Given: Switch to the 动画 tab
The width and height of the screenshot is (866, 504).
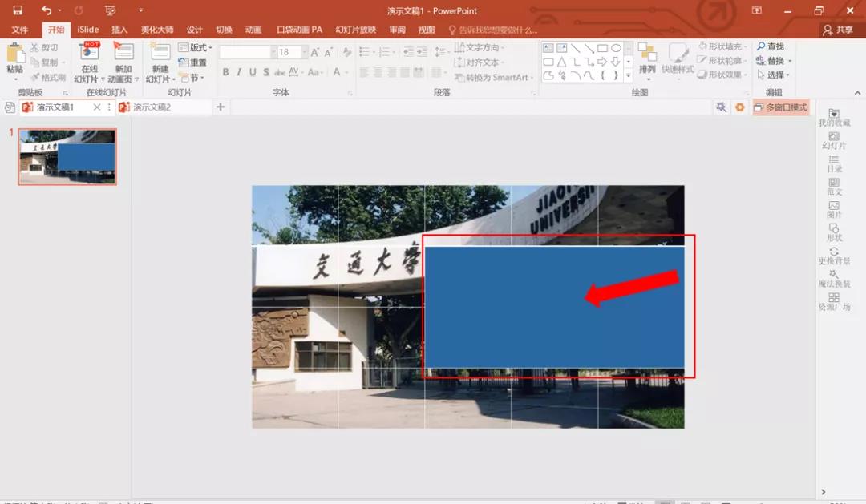Looking at the screenshot, I should 253,30.
